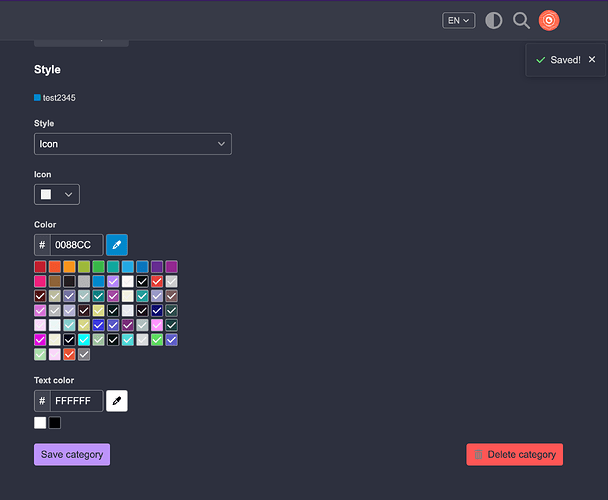Open the user avatar menu
Screen dimensions: 608x500
click(x=549, y=20)
